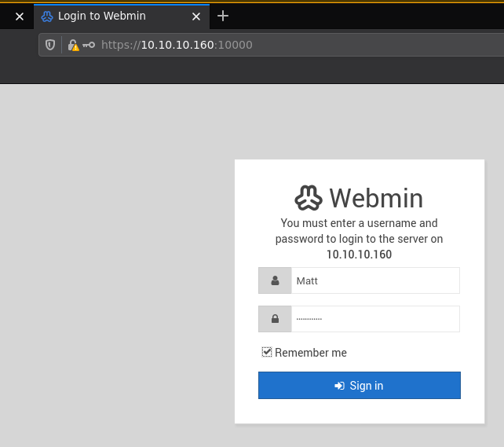Click the arrow icon inside Sign in

click(339, 386)
